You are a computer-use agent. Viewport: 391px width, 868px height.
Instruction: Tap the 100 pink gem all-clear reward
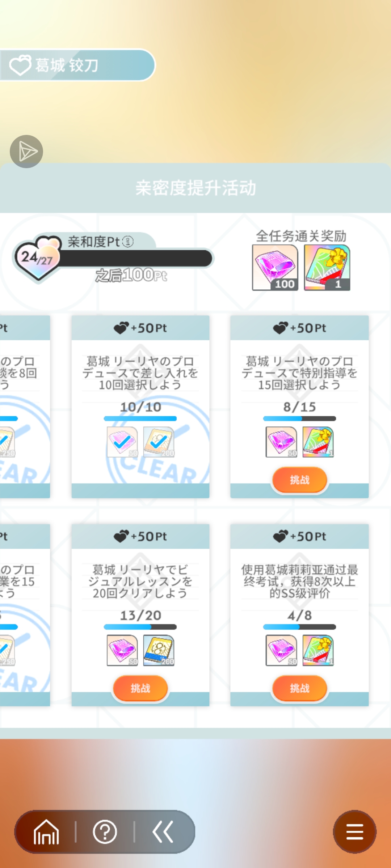pyautogui.click(x=275, y=268)
